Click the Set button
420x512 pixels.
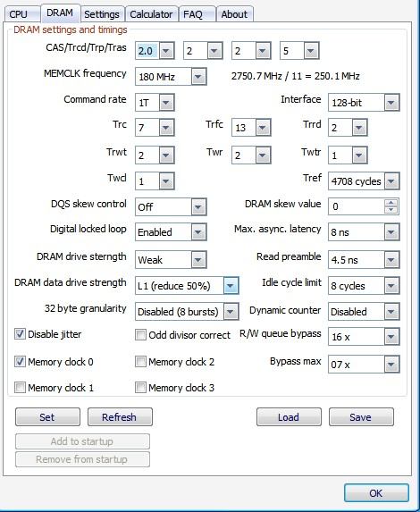coord(47,417)
